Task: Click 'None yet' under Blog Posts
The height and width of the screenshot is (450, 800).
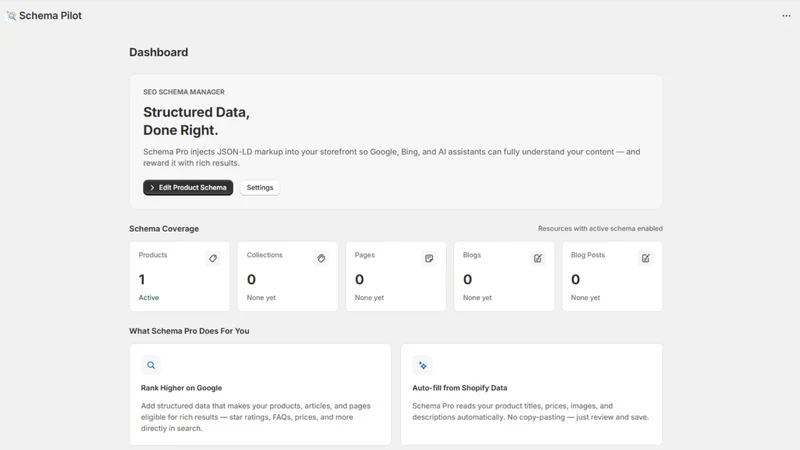Action: [x=586, y=297]
